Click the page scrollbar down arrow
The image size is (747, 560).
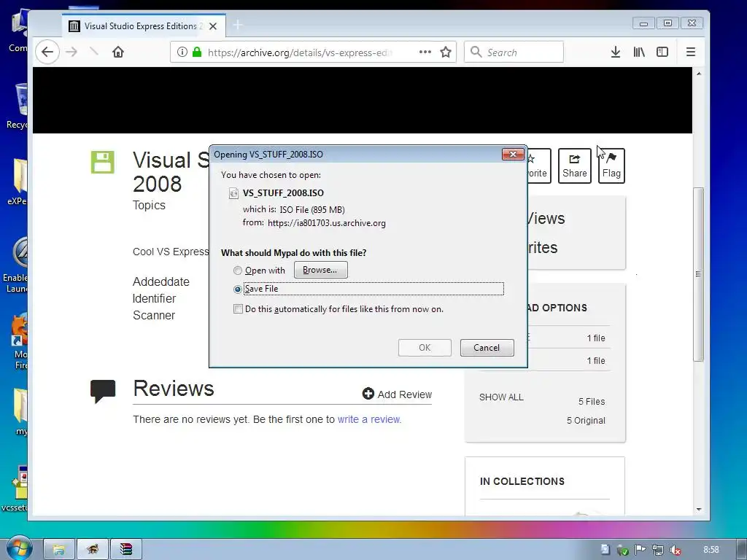698,510
